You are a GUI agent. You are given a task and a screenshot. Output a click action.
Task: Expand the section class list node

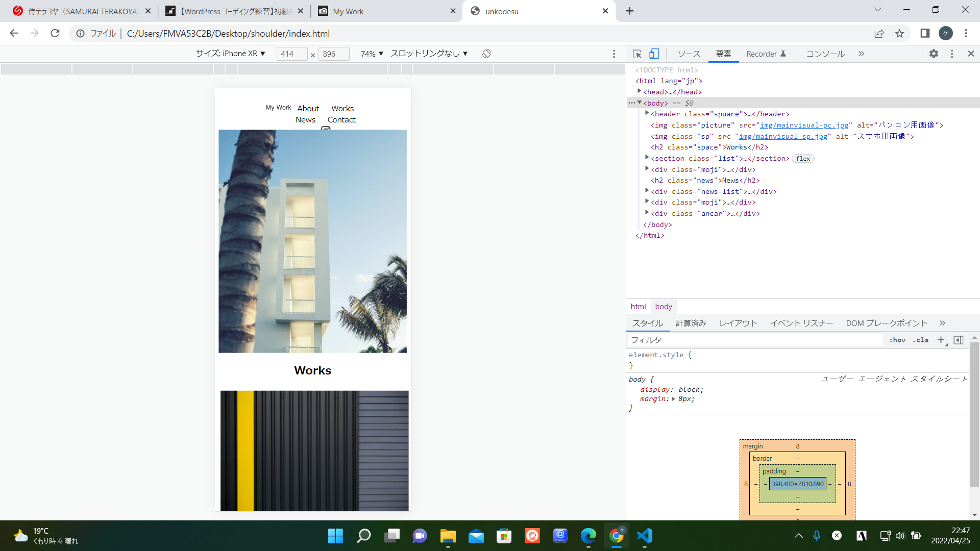[x=647, y=158]
